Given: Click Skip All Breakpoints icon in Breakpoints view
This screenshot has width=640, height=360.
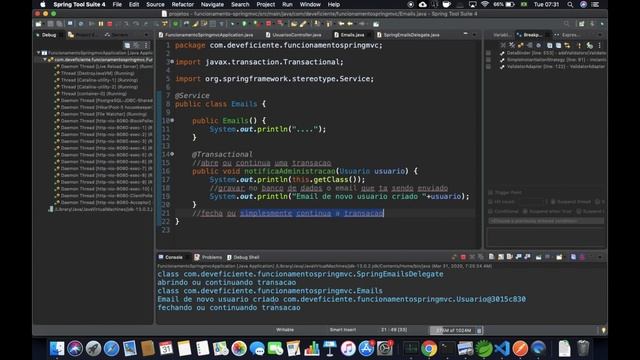Looking at the screenshot, I should (538, 45).
